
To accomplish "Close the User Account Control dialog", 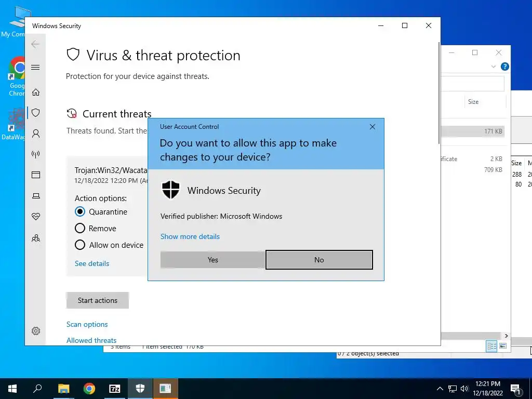I will 372,127.
